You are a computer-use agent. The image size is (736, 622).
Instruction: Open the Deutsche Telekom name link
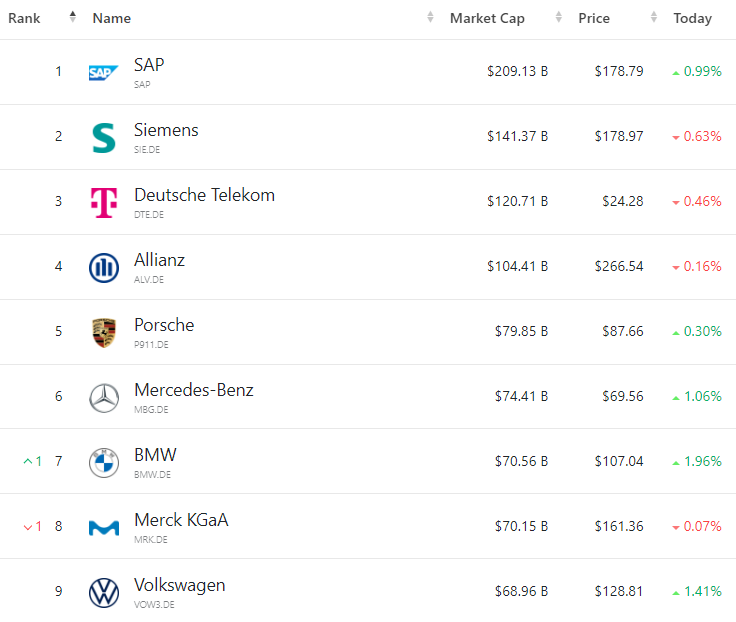tap(204, 195)
